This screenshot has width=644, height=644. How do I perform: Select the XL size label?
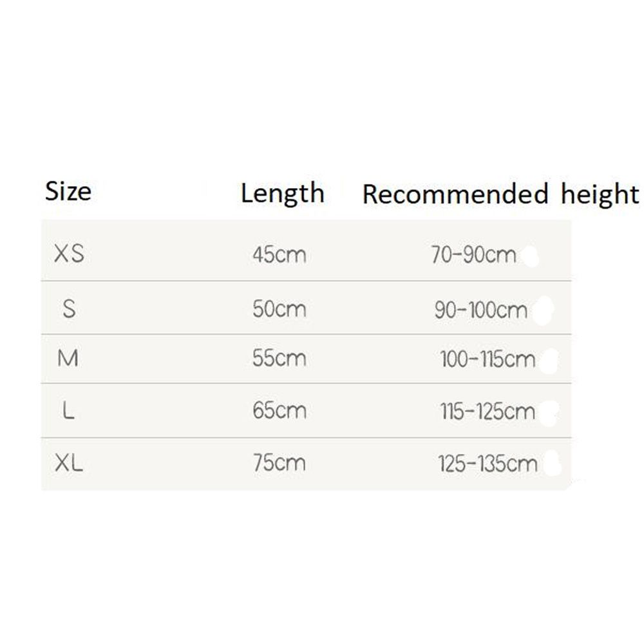tap(69, 463)
